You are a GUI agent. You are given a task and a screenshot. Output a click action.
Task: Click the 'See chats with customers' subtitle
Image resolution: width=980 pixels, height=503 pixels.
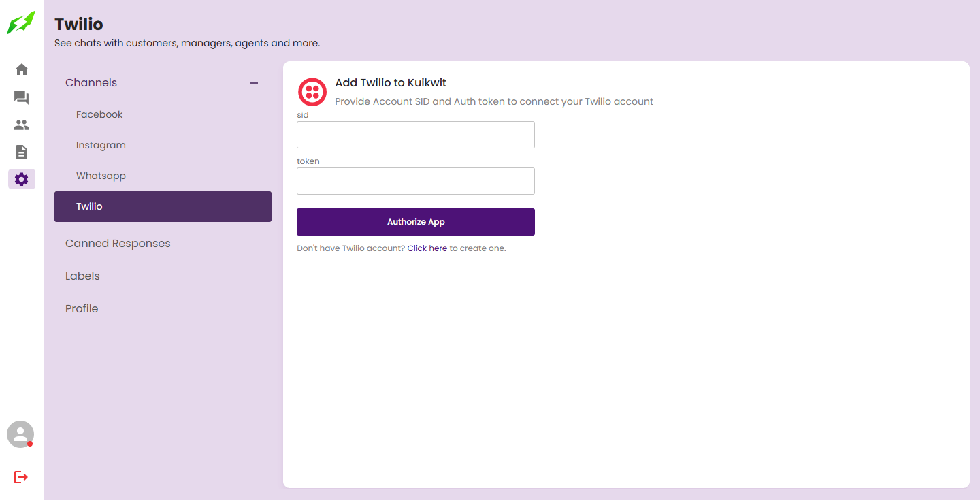[x=187, y=43]
